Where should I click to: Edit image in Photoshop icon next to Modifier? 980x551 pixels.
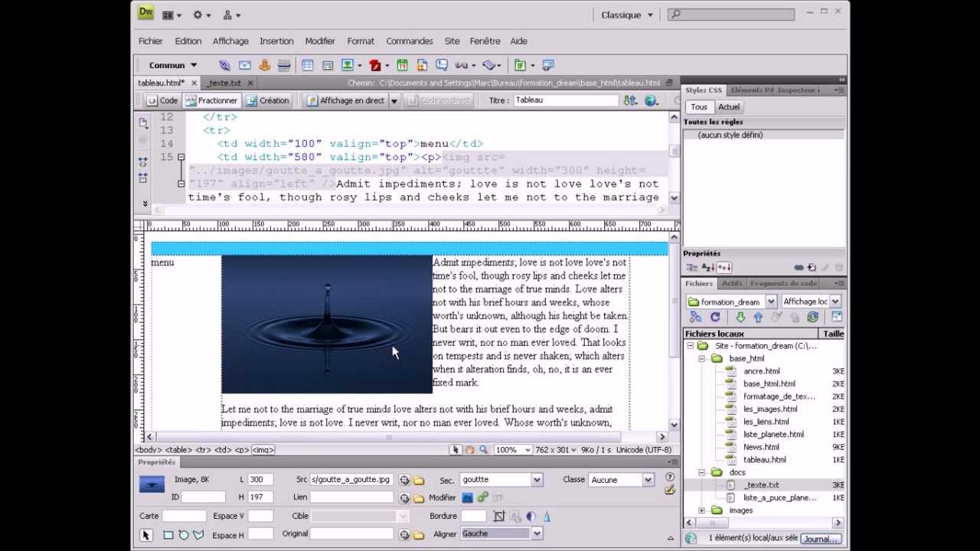coord(468,497)
